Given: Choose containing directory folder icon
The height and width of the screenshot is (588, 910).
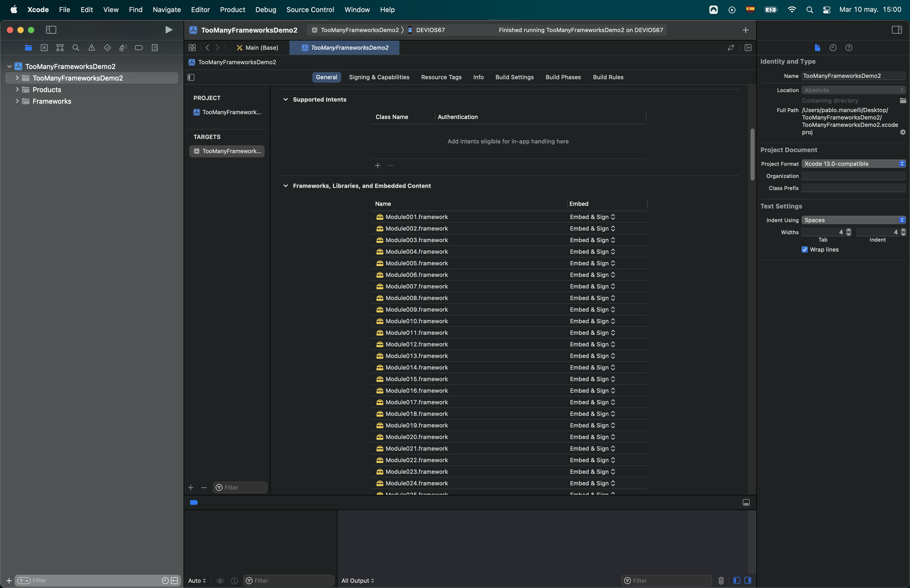Looking at the screenshot, I should (903, 101).
